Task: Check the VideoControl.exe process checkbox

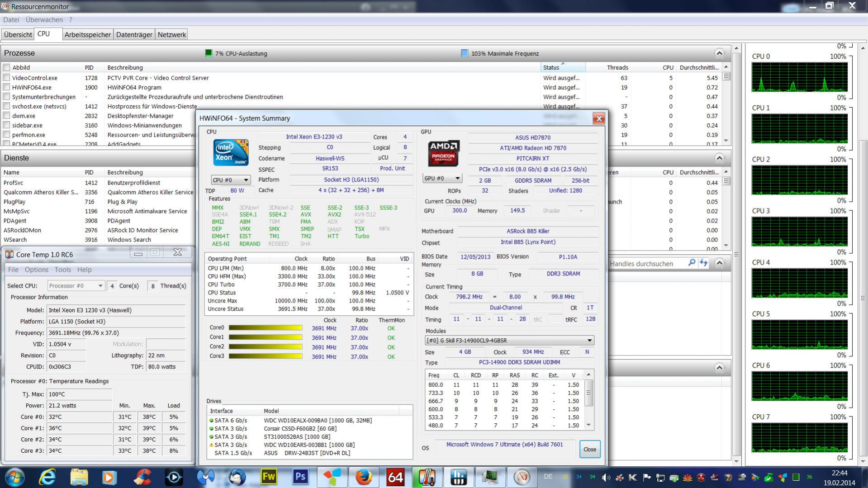Action: click(x=6, y=78)
